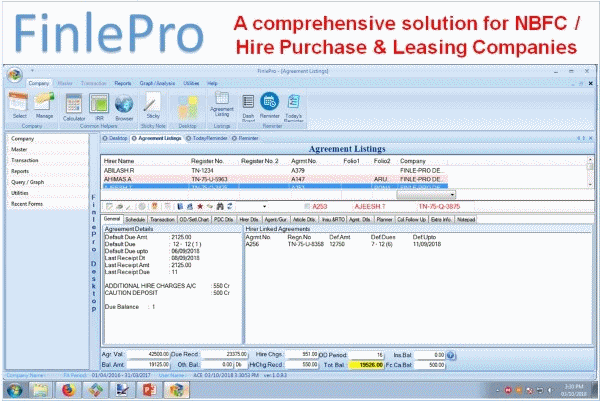Select the Company ribbon tab

coord(39,83)
